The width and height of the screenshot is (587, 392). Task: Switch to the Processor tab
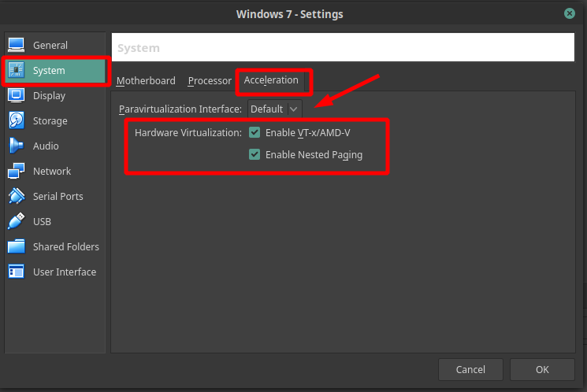tap(210, 81)
